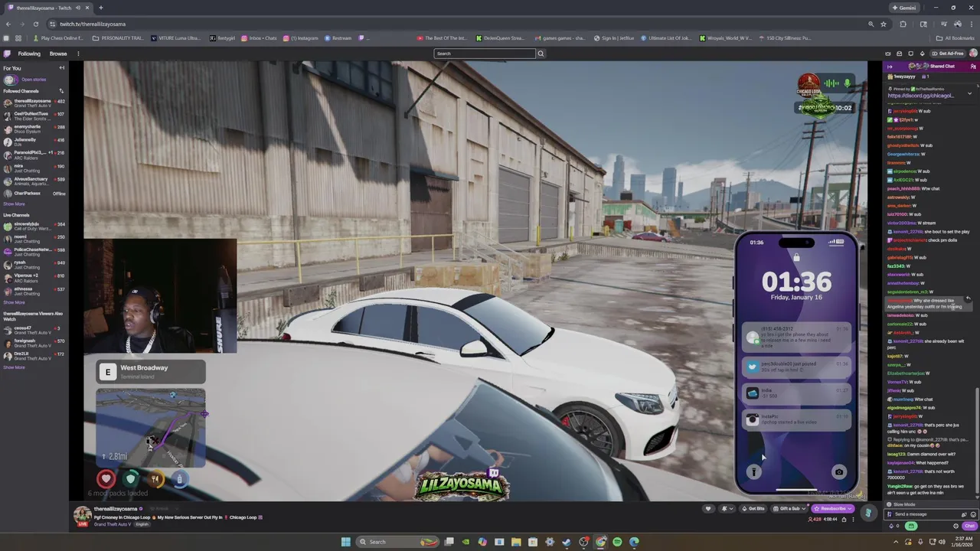Image resolution: width=980 pixels, height=551 pixels.
Task: Open the Restream bookmark
Action: pyautogui.click(x=338, y=37)
